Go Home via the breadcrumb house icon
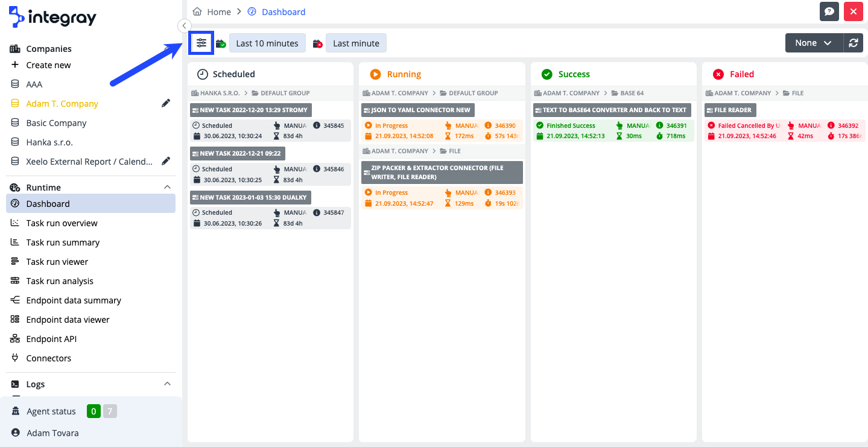Viewport: 868px width, 447px height. pyautogui.click(x=196, y=11)
